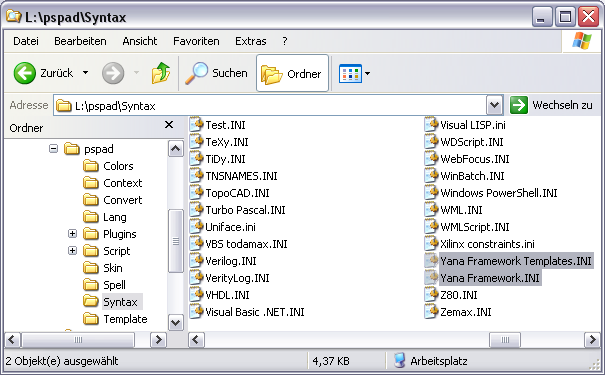
Task: Click the Wechseln zu button
Action: (551, 105)
